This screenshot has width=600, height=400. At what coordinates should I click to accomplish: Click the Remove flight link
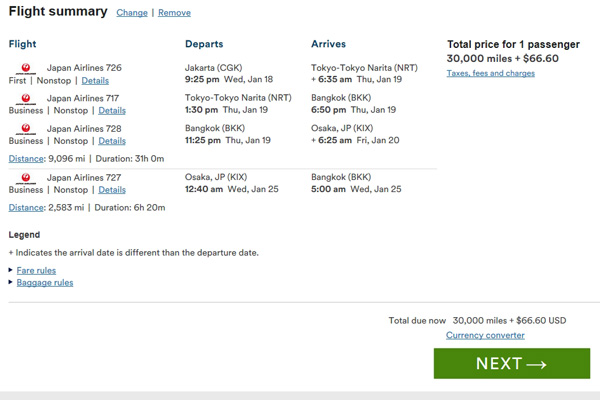(174, 13)
